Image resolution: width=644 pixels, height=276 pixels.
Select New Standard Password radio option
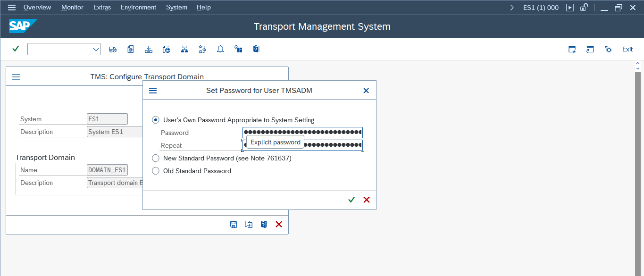[156, 158]
